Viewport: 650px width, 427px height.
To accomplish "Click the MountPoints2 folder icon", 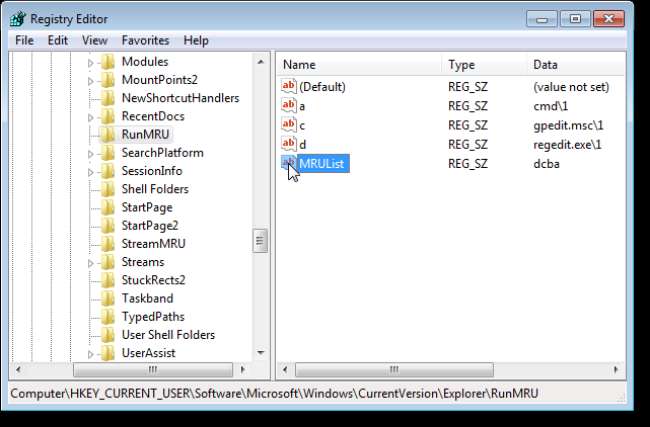I will point(108,80).
